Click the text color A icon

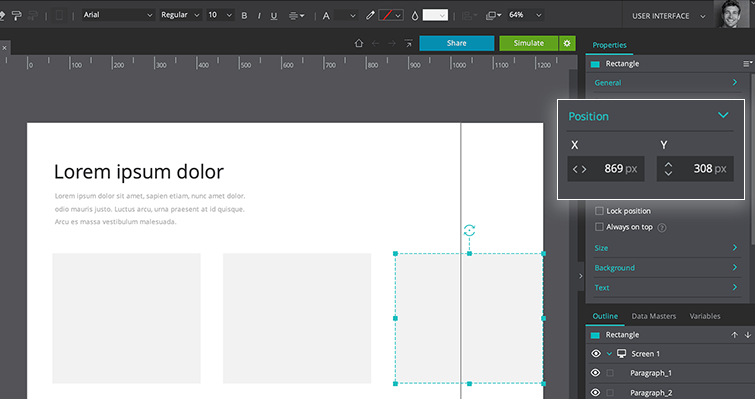click(326, 15)
